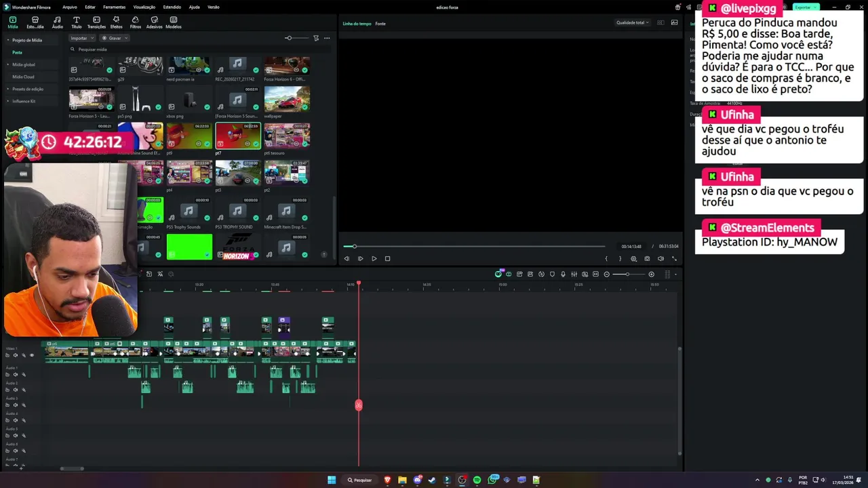Click the mark-in bracket icon in preview
Screen dimensions: 868x488
point(606,258)
